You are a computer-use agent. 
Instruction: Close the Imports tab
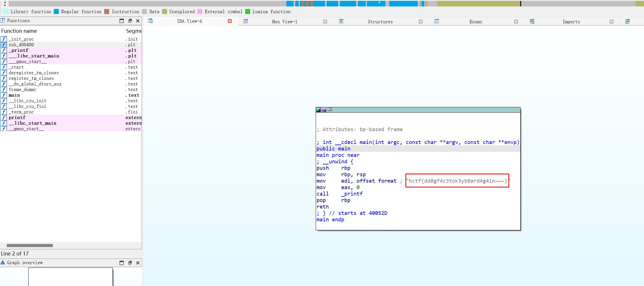(612, 21)
